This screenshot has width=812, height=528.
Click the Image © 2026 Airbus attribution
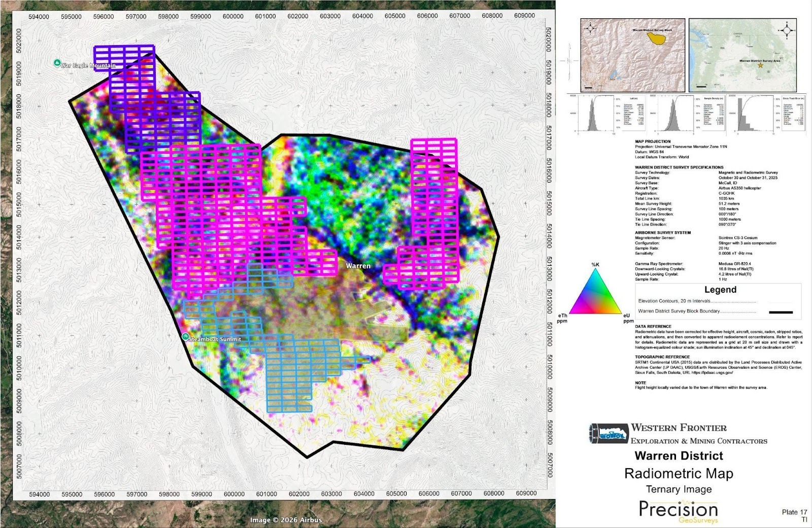(x=286, y=520)
